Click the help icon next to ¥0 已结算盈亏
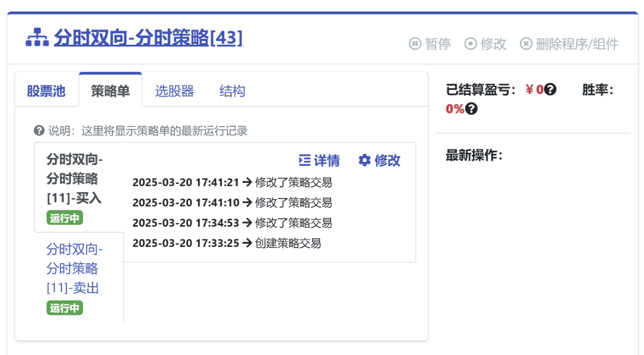 coord(550,90)
